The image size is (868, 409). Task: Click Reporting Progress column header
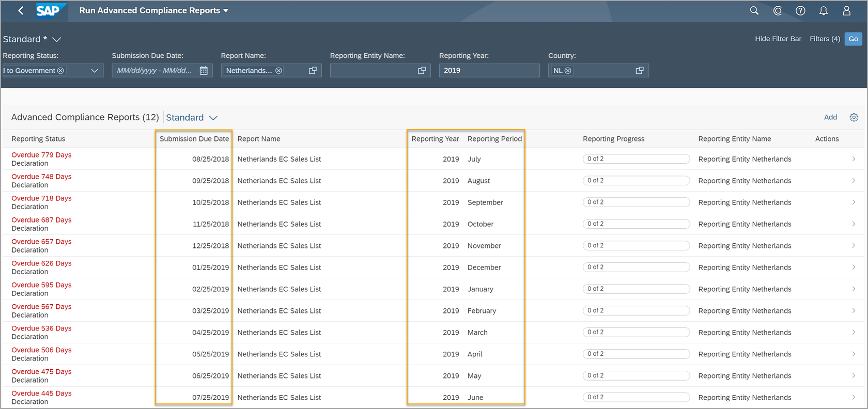614,139
